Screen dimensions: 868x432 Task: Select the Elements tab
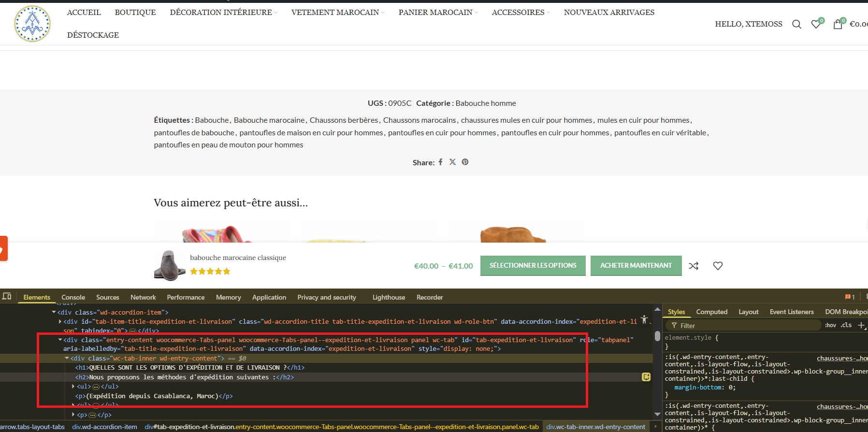pyautogui.click(x=37, y=297)
